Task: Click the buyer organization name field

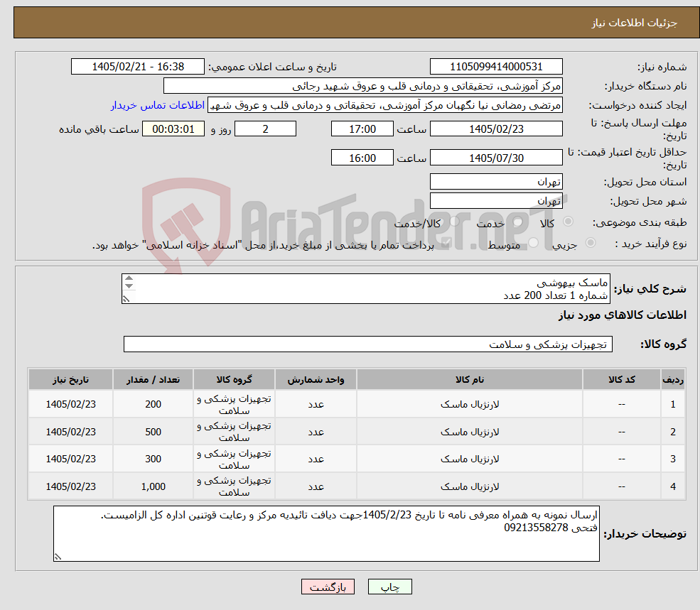Action: coord(363,86)
